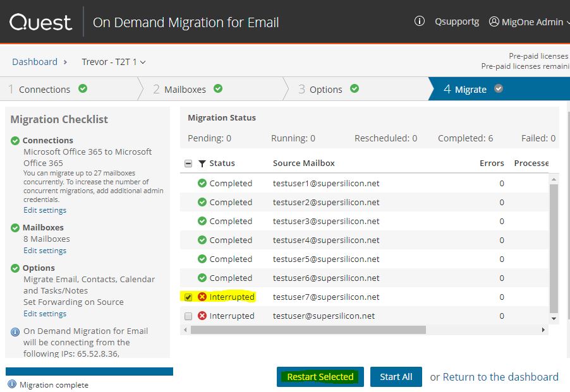Click the 8 Mailboxes checklist text
Viewport: 570px width, 392px height.
pos(47,239)
